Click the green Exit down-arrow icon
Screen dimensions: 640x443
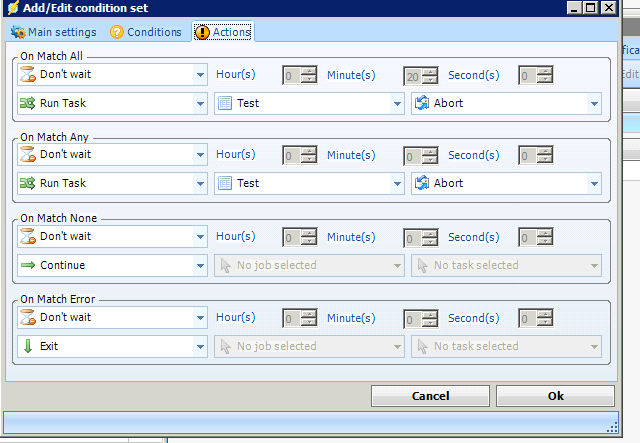(27, 346)
